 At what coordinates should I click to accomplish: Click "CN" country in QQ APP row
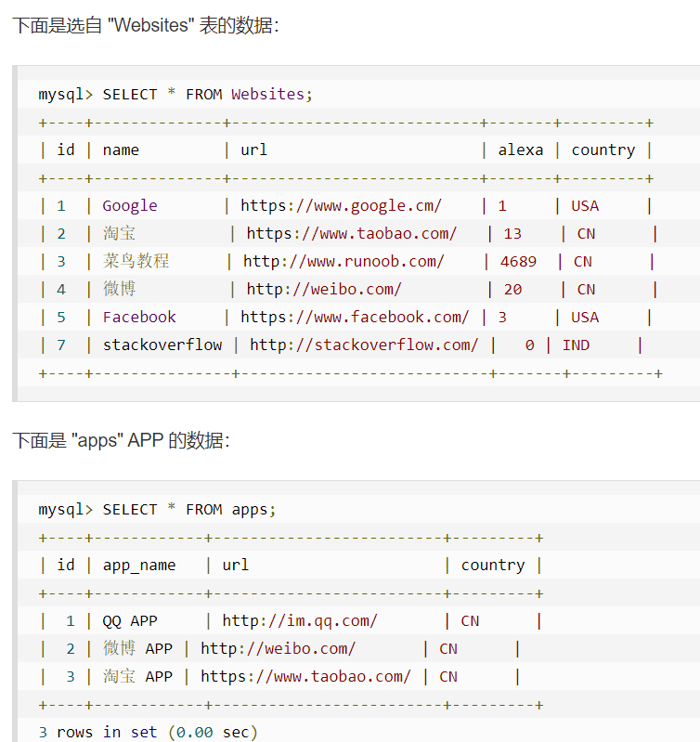tap(470, 621)
